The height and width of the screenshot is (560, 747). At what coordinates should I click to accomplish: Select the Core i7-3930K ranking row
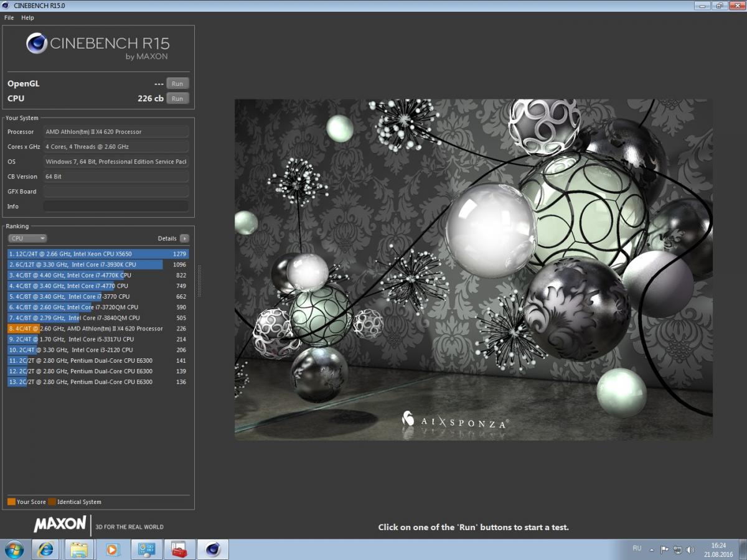[98, 264]
